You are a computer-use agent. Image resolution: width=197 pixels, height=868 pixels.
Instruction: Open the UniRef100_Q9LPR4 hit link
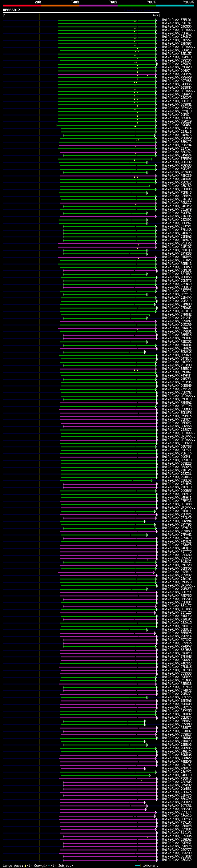click(x=176, y=74)
